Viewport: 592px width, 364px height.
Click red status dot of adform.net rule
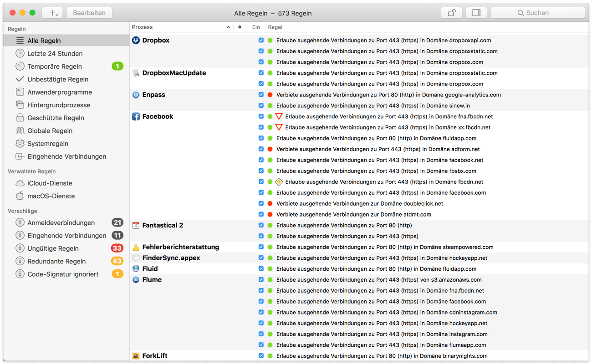(270, 149)
